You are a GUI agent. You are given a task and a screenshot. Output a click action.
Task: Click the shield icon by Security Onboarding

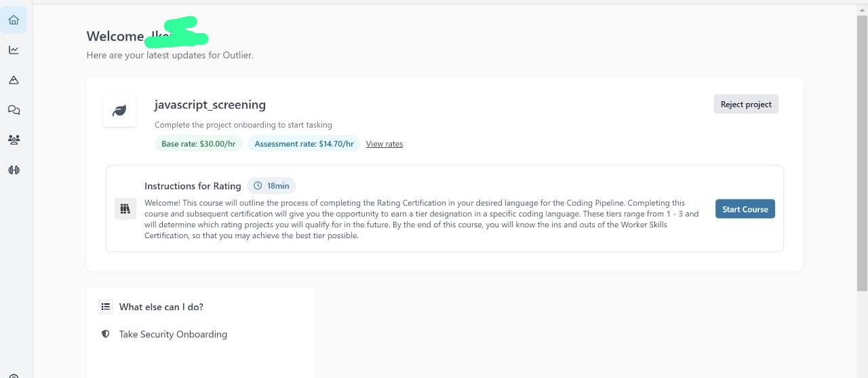point(105,334)
